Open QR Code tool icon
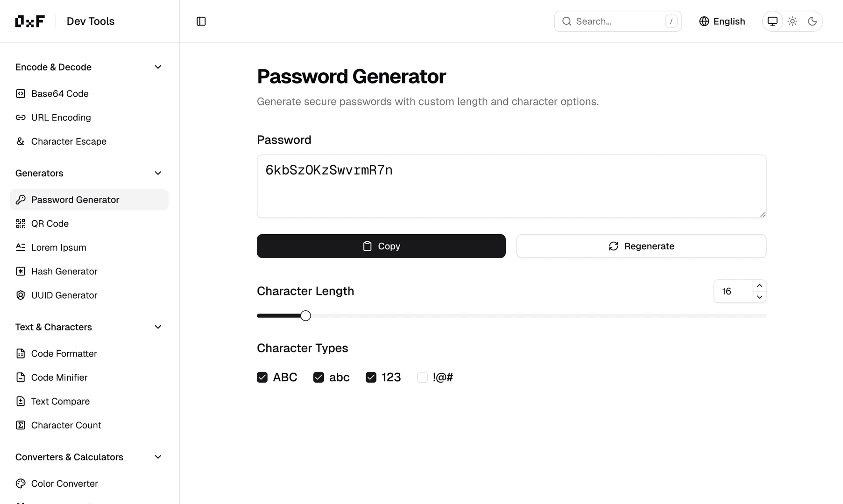Image resolution: width=843 pixels, height=504 pixels. click(x=21, y=224)
